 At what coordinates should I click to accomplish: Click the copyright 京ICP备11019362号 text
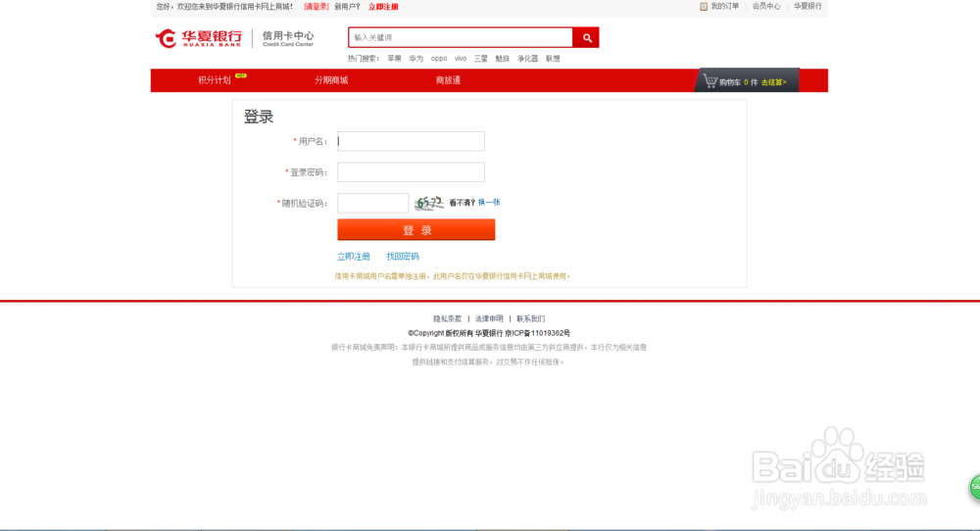click(537, 334)
